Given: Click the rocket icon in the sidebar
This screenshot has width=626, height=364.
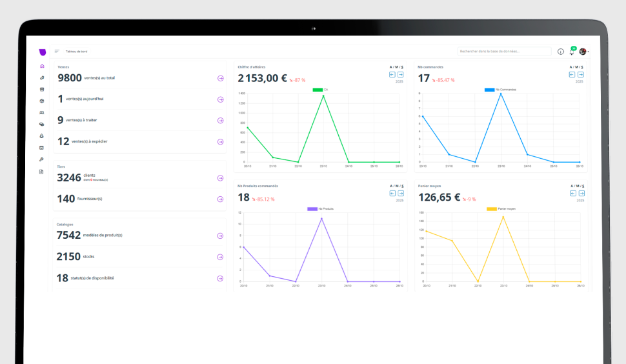Looking at the screenshot, I should click(42, 136).
